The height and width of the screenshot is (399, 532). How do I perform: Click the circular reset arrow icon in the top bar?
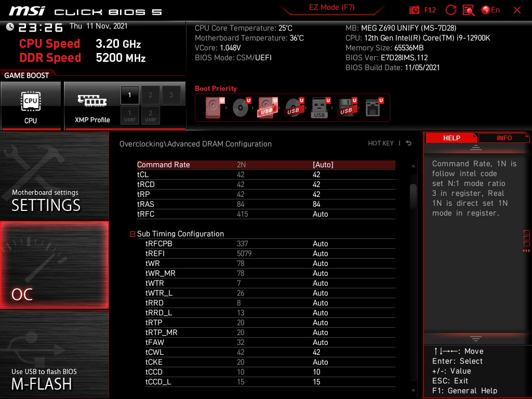pos(450,10)
